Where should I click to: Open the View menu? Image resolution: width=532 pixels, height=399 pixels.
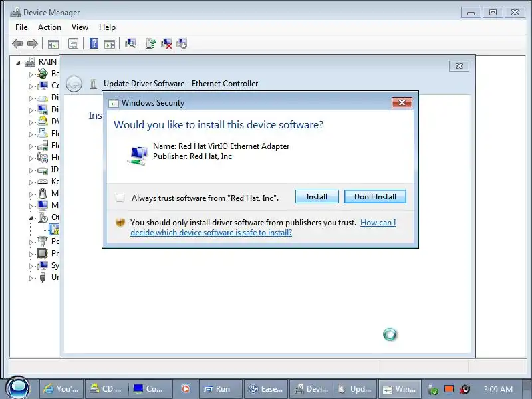click(80, 27)
